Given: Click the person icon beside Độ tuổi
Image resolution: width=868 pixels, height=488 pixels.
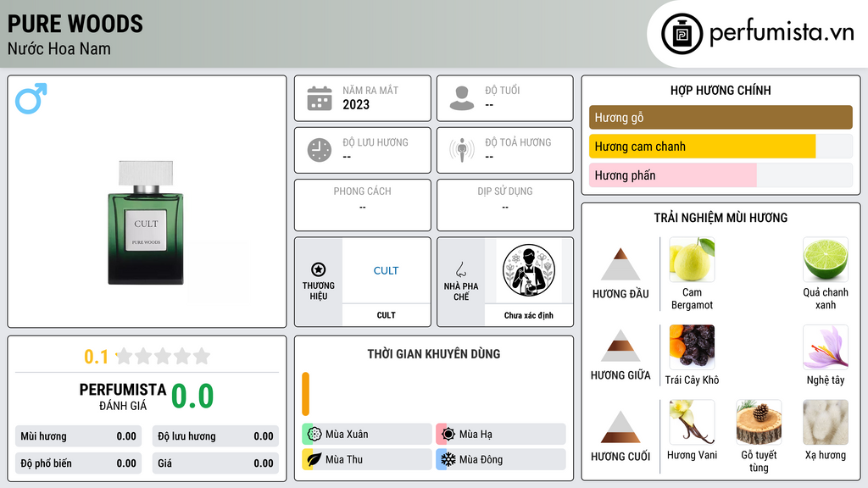Looking at the screenshot, I should click(462, 98).
